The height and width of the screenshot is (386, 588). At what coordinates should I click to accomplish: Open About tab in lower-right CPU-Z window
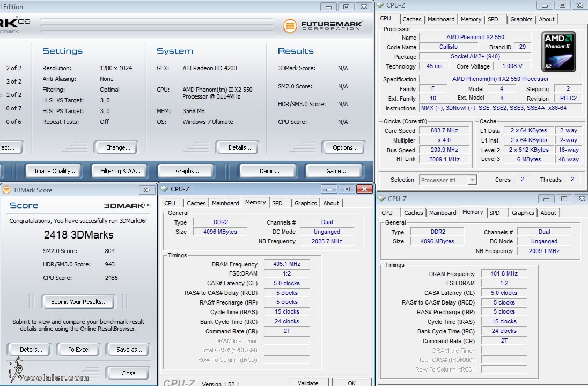point(548,213)
